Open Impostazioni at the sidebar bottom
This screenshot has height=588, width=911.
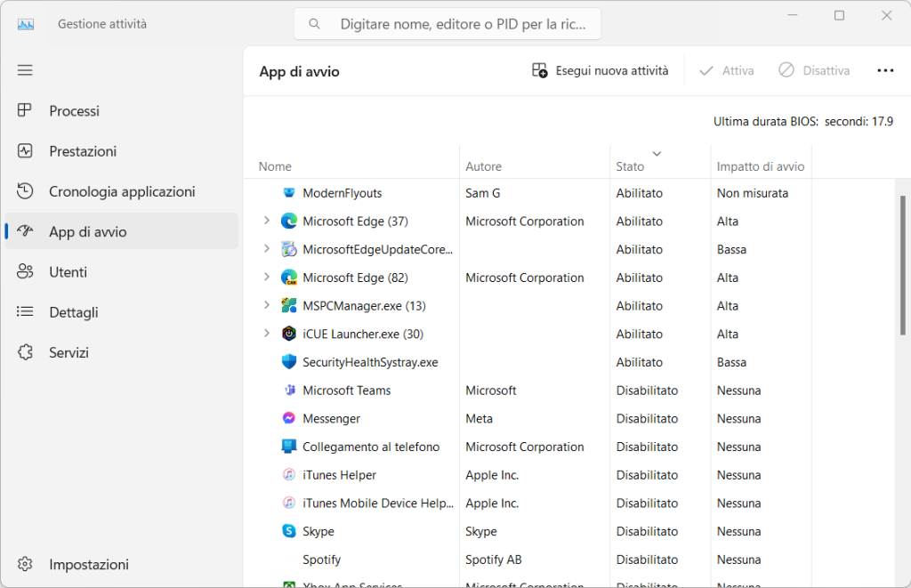pos(88,565)
